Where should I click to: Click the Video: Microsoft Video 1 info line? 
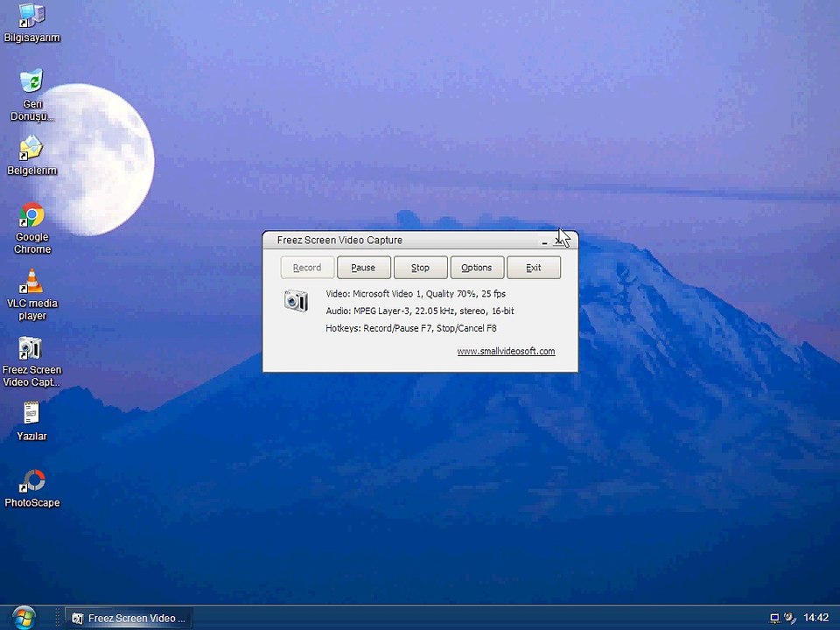tap(416, 294)
